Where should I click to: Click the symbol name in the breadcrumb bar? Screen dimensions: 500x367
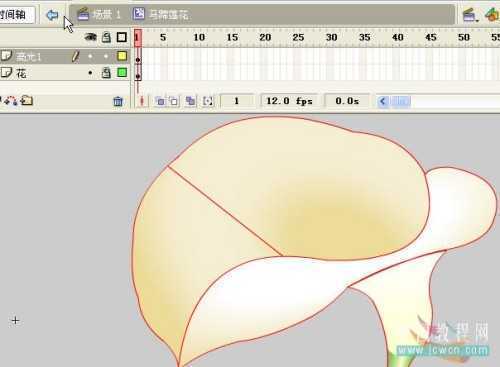pyautogui.click(x=169, y=14)
